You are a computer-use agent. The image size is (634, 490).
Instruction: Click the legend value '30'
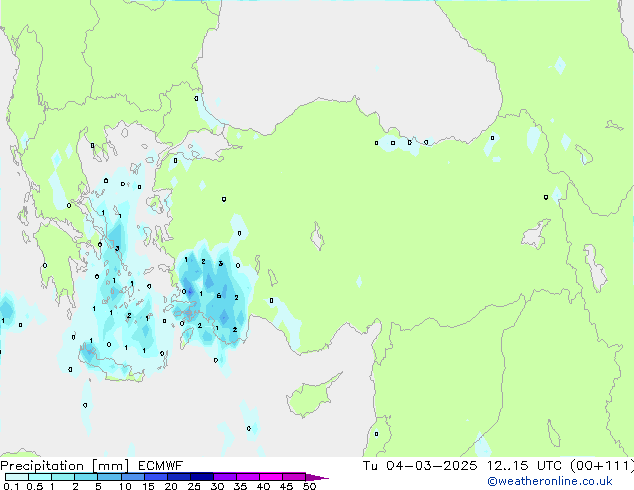217,486
